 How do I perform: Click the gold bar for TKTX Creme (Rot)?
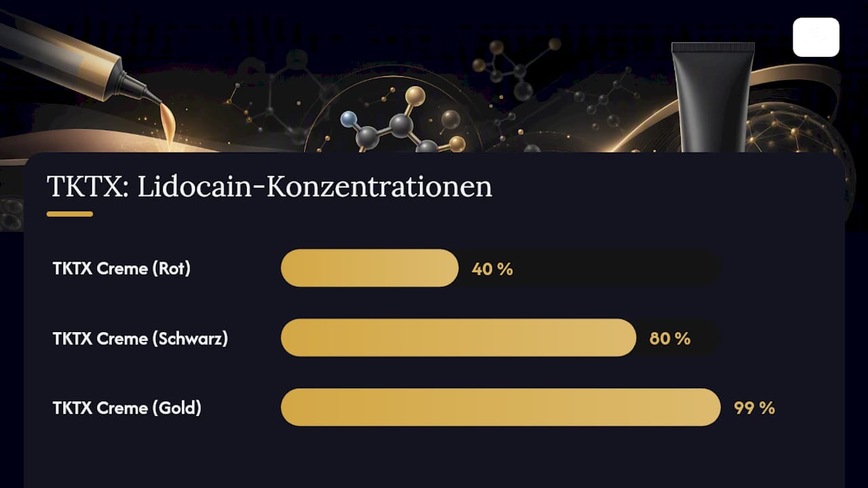pos(370,268)
